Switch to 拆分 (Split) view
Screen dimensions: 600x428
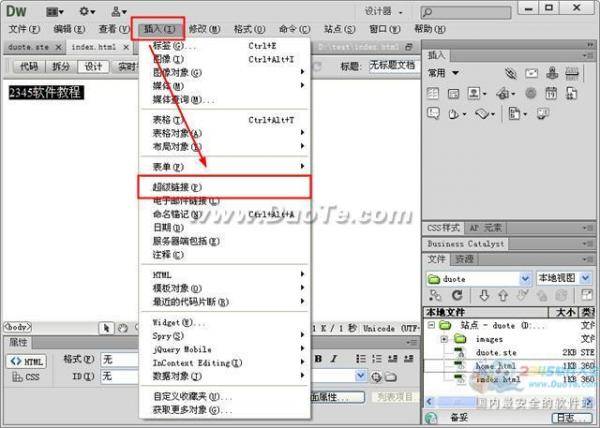(x=61, y=66)
